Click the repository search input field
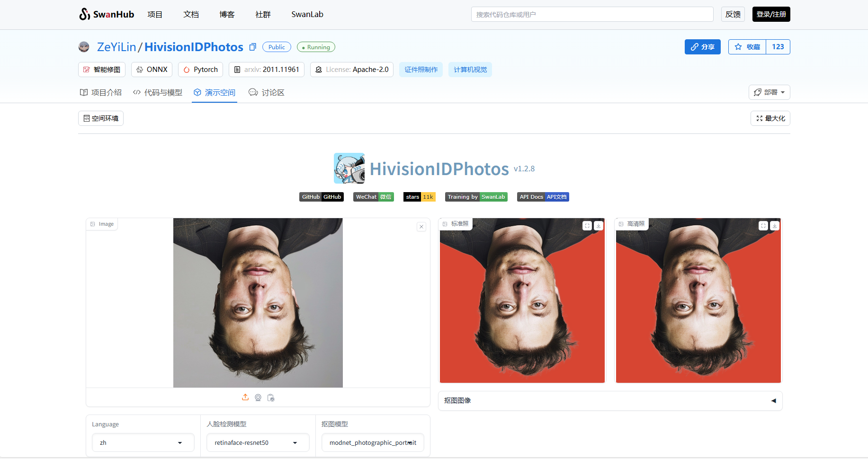 pyautogui.click(x=592, y=14)
